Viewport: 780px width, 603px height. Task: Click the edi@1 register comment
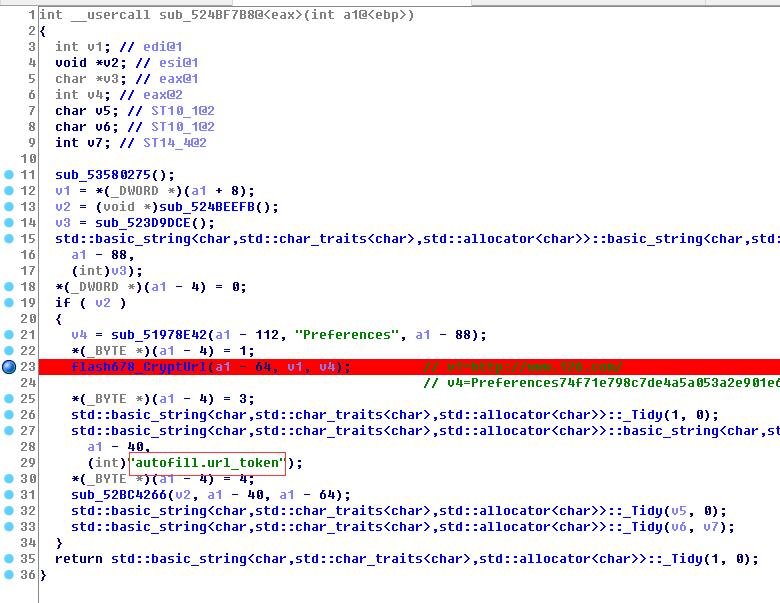click(x=163, y=47)
